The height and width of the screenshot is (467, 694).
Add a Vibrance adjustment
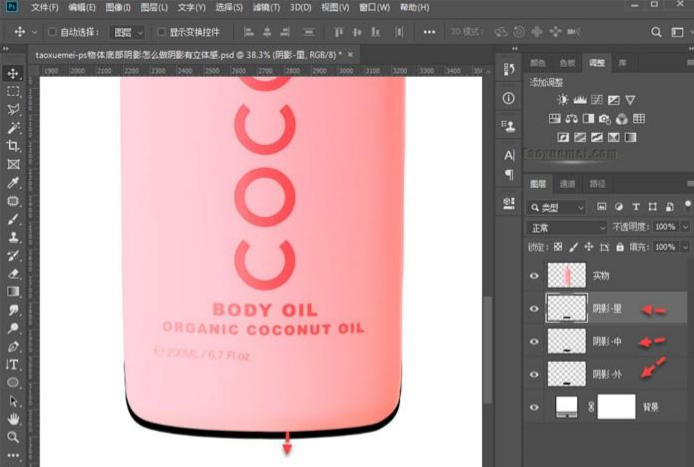click(x=630, y=100)
